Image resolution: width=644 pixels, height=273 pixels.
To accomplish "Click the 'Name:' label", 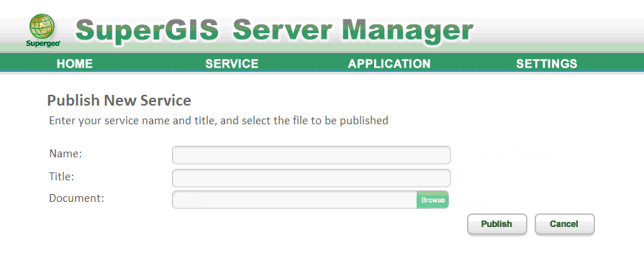I will click(x=65, y=154).
